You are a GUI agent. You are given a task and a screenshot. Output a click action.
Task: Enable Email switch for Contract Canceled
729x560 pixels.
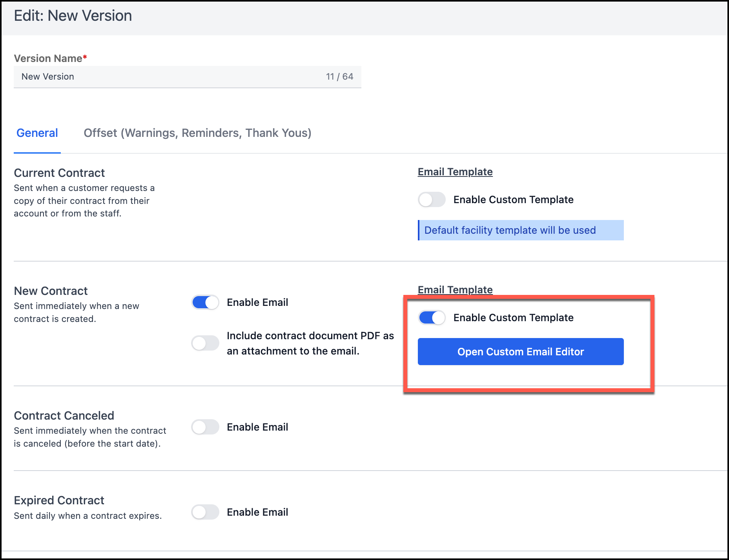(205, 427)
